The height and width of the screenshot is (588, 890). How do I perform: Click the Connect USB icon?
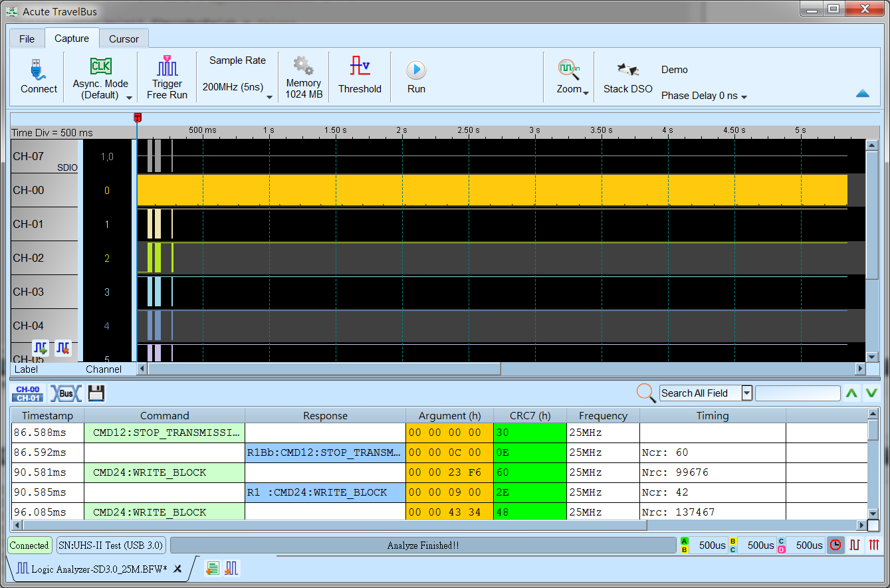37,69
